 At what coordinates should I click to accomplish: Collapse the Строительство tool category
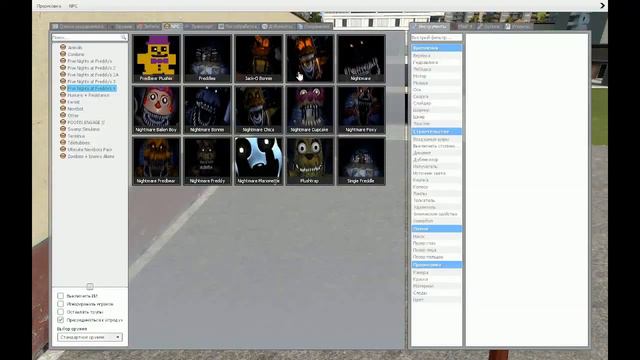pos(436,131)
